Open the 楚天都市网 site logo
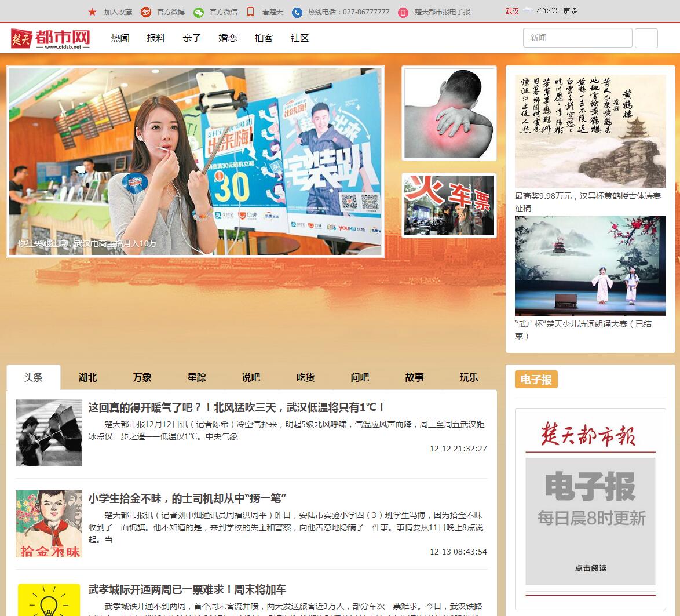 [x=50, y=39]
